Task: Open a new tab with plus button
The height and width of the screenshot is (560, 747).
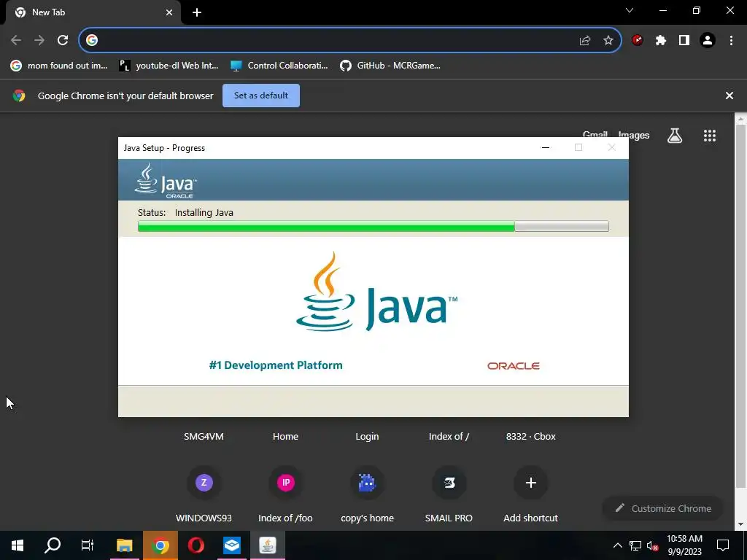Action: tap(197, 12)
